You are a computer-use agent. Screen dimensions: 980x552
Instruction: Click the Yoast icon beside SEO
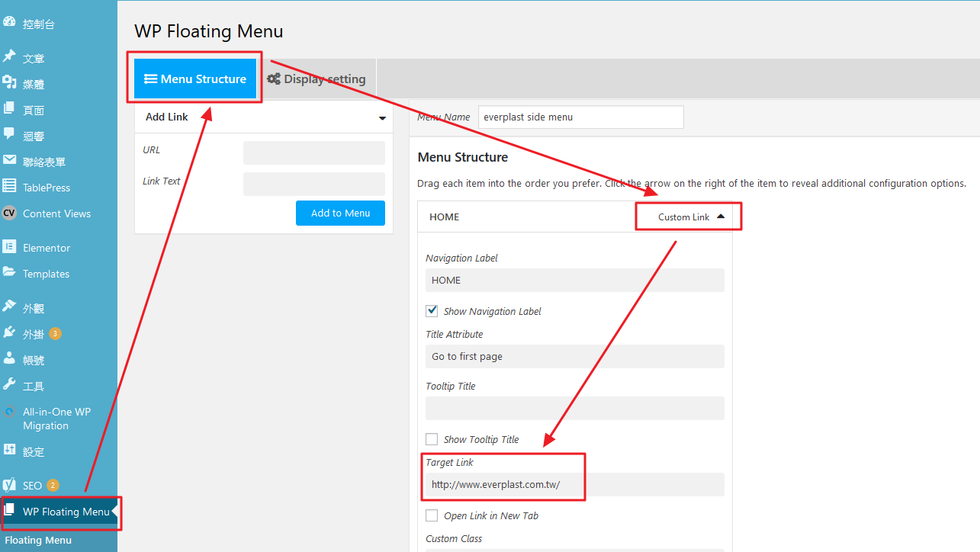click(x=9, y=484)
